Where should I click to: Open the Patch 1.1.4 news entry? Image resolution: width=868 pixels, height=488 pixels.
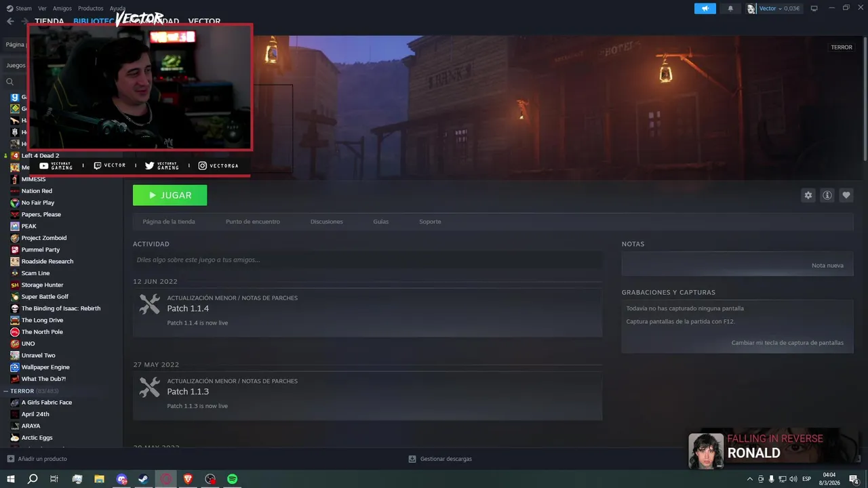[x=368, y=312]
